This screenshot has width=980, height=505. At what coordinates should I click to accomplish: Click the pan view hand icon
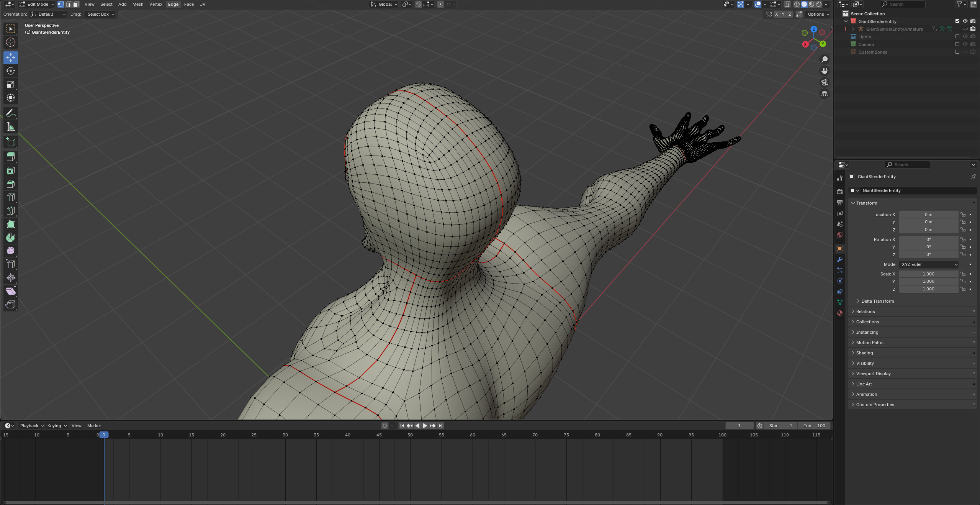[825, 71]
